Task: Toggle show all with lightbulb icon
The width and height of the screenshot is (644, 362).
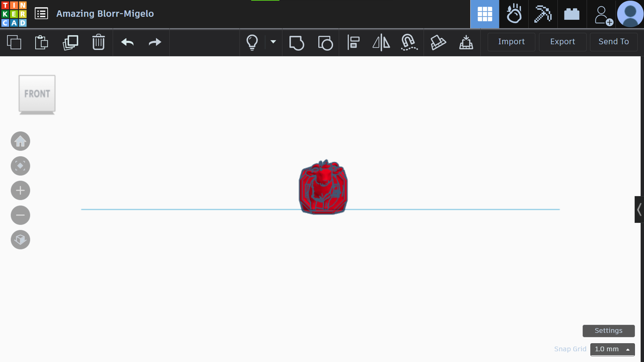Action: (252, 43)
